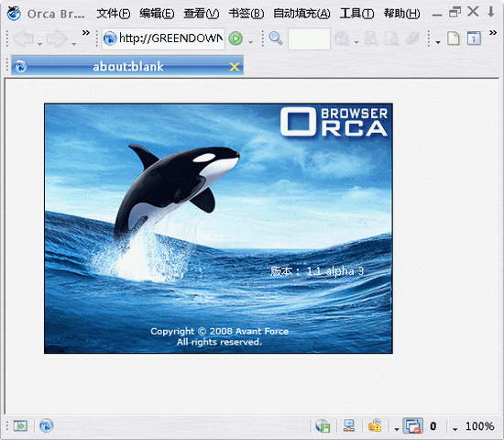Open the zoom level dropdown arrow
The height and width of the screenshot is (440, 504).
[x=455, y=429]
